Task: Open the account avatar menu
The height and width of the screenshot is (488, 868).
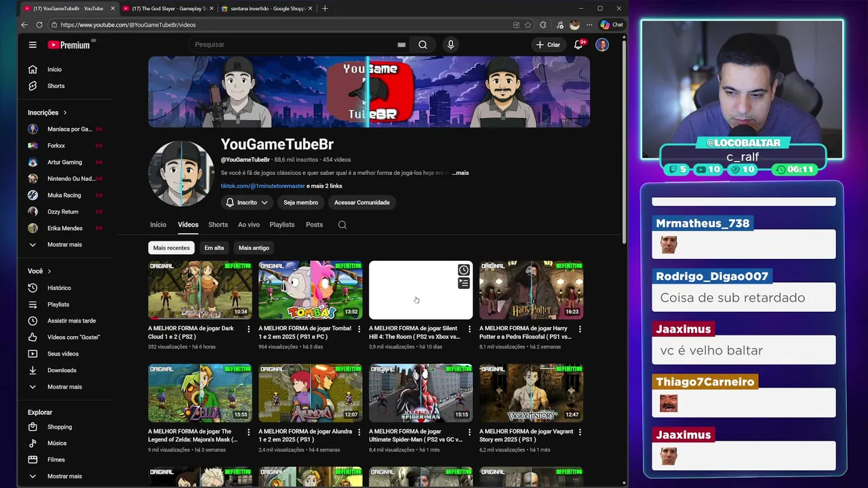Action: point(602,45)
